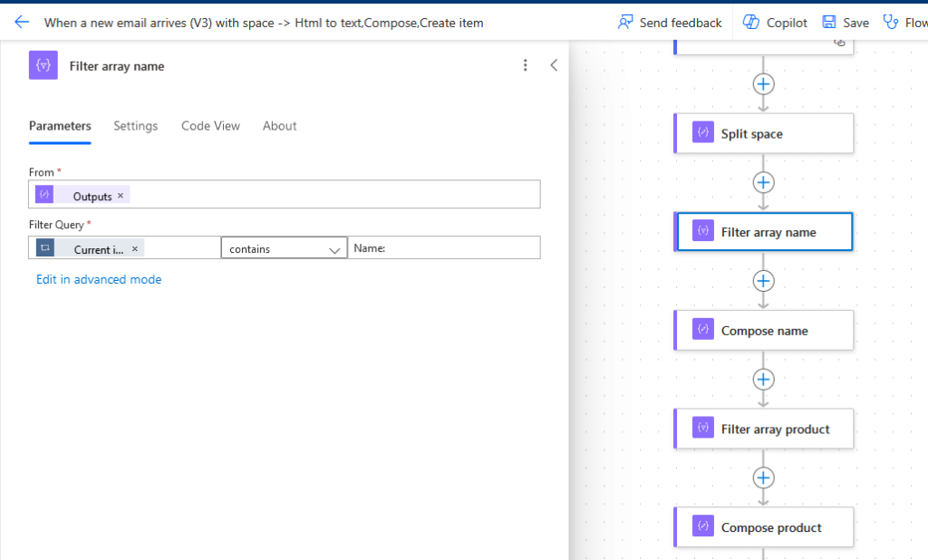Click Edit in advanced mode link

(x=99, y=279)
